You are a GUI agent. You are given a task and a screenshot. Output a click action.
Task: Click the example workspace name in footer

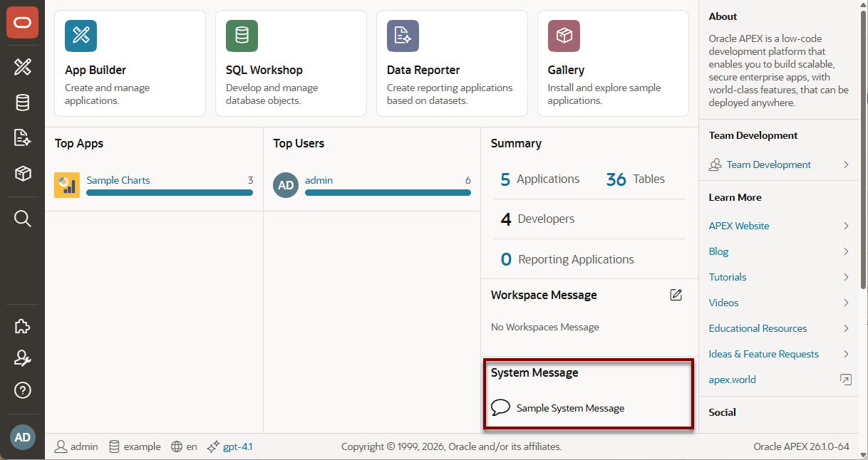[x=143, y=446]
